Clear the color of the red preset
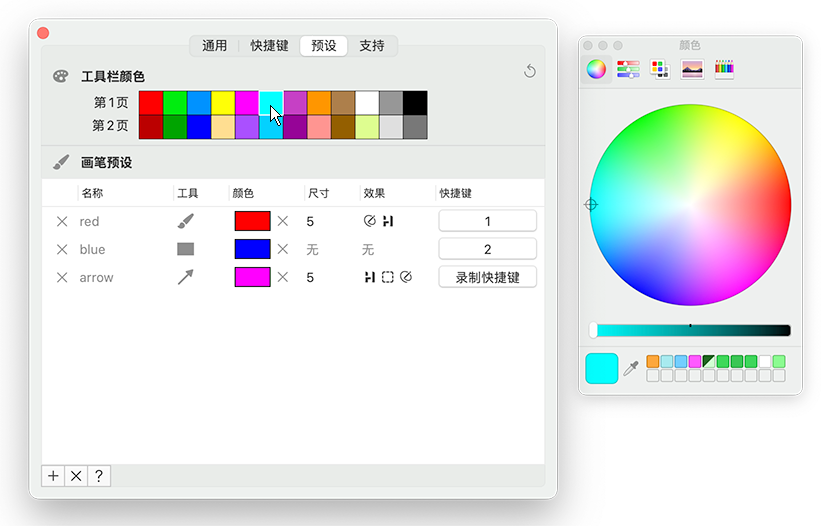This screenshot has height=526, width=826. (x=283, y=221)
